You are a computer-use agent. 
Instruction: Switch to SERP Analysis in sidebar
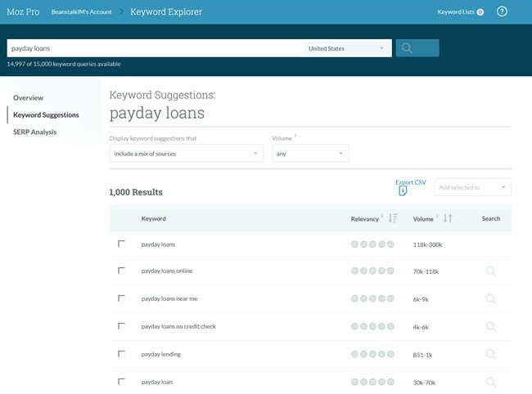[35, 132]
